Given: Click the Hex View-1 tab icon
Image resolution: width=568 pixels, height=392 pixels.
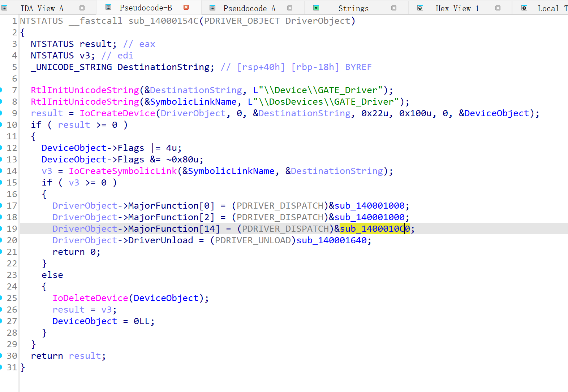Looking at the screenshot, I should [420, 8].
